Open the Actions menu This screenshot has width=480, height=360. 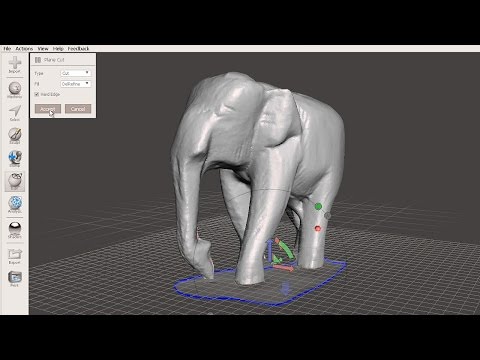tap(24, 49)
